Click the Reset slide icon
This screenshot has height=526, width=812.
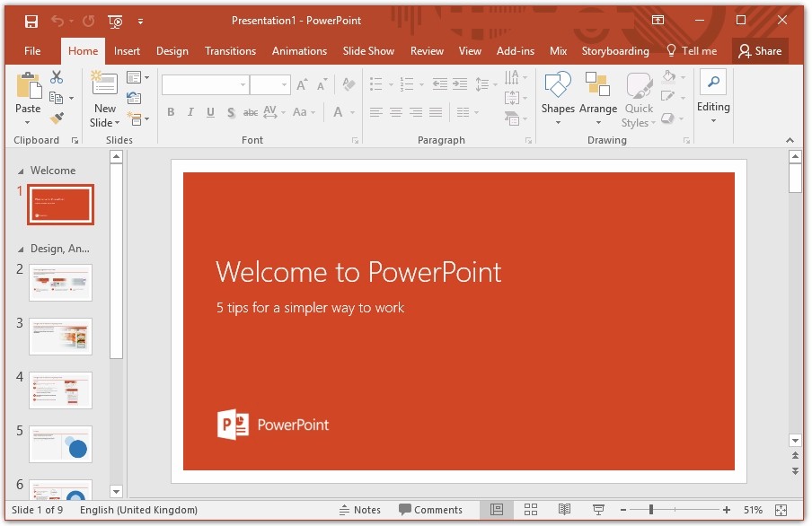[x=134, y=98]
